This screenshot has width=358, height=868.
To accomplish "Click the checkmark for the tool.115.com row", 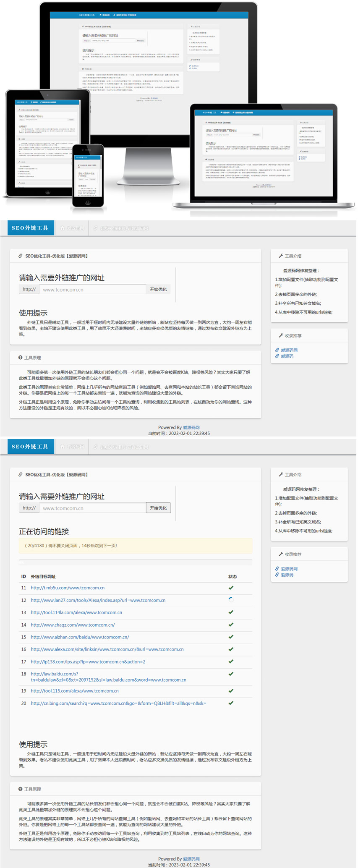I will [231, 691].
